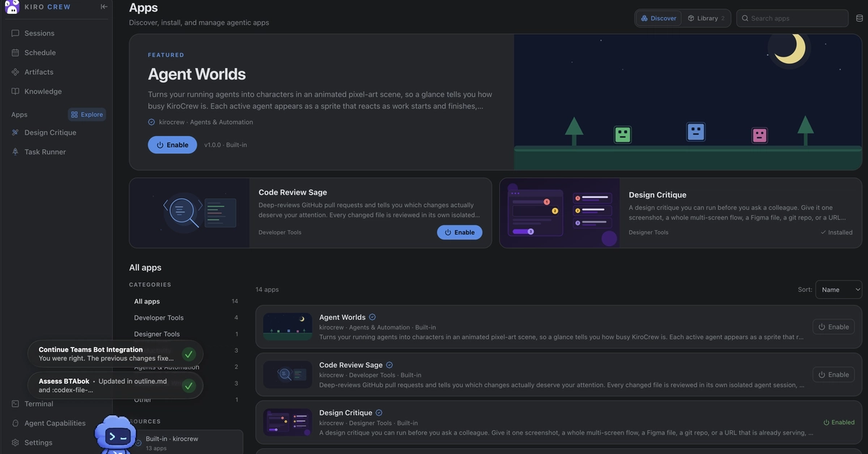
Task: Click the Terminal icon
Action: tap(16, 404)
